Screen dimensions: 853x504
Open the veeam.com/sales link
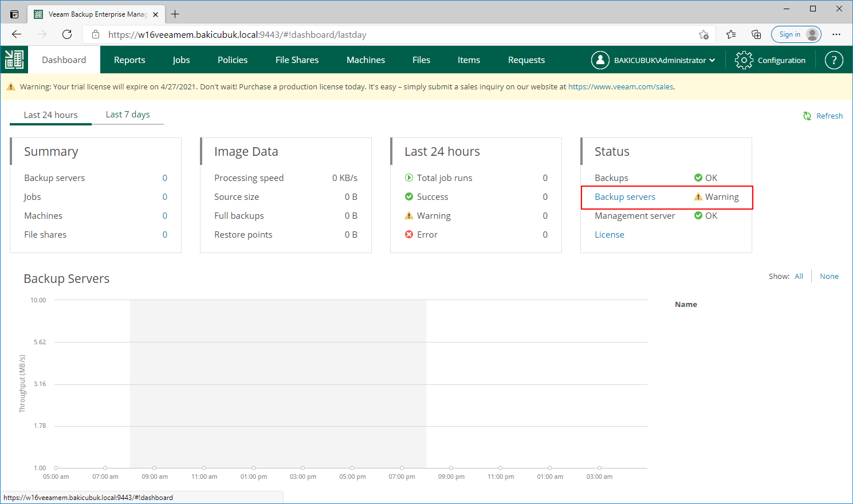[620, 87]
